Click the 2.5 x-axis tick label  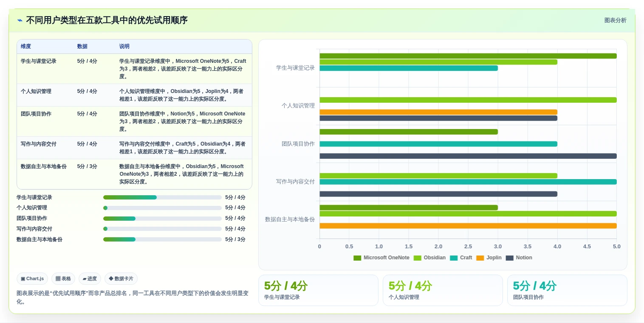[x=468, y=247]
